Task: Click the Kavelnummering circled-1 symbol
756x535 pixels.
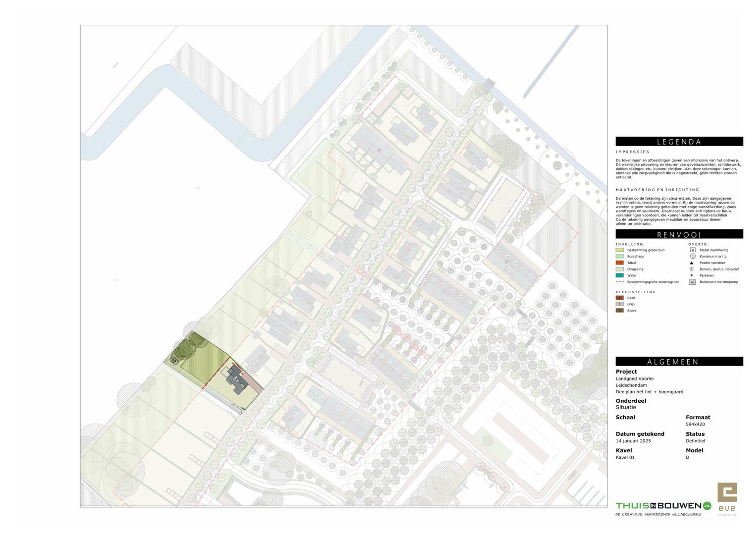Action: (692, 256)
